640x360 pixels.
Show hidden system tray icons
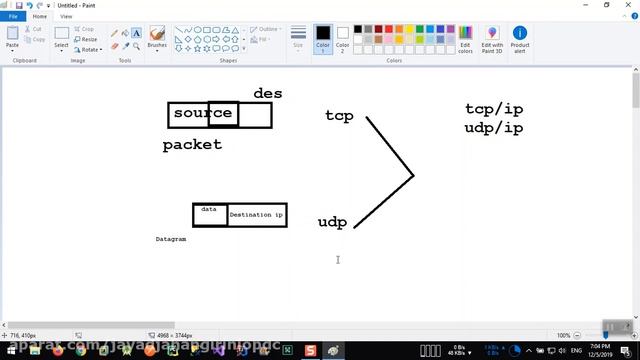[x=529, y=351]
